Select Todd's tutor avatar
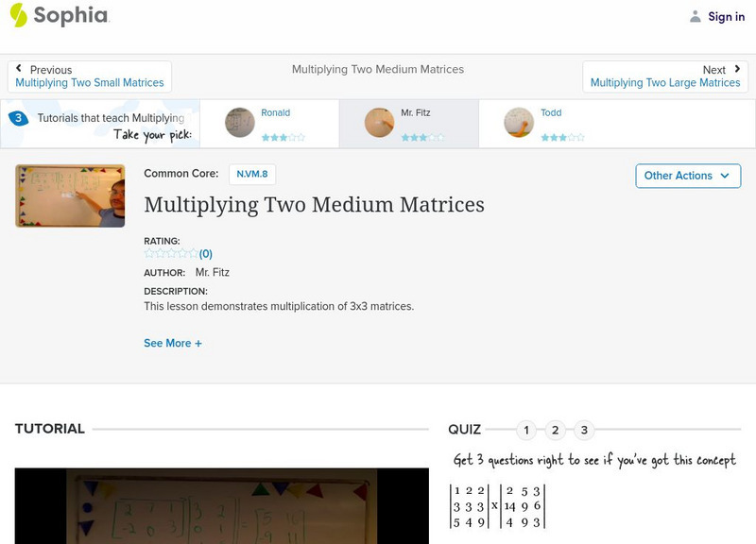 click(521, 123)
